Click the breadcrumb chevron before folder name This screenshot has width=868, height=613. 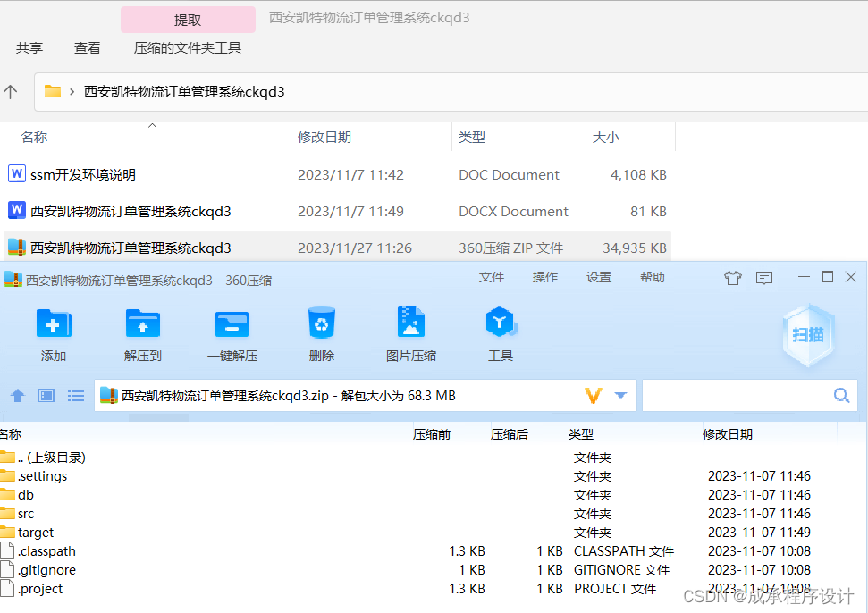(x=71, y=91)
